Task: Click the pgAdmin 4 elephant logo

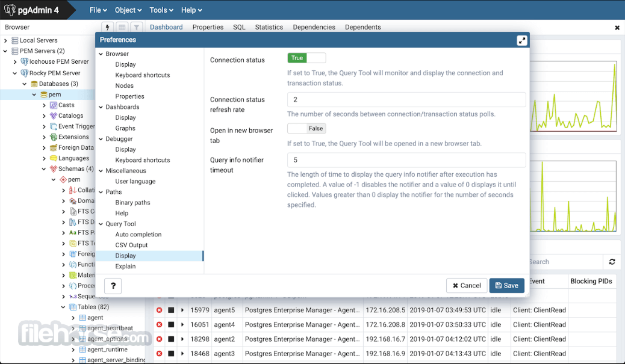Action: click(10, 10)
